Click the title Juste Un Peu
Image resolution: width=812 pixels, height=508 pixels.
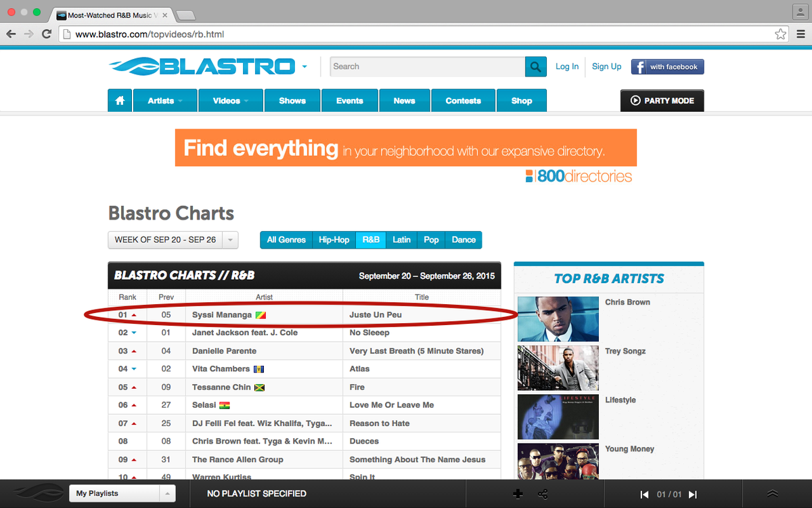click(x=376, y=315)
